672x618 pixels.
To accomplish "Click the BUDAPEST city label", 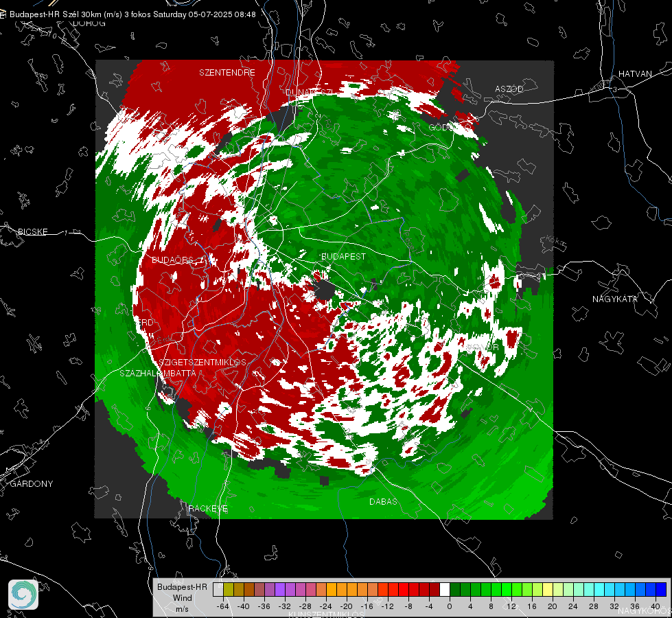I will click(343, 256).
